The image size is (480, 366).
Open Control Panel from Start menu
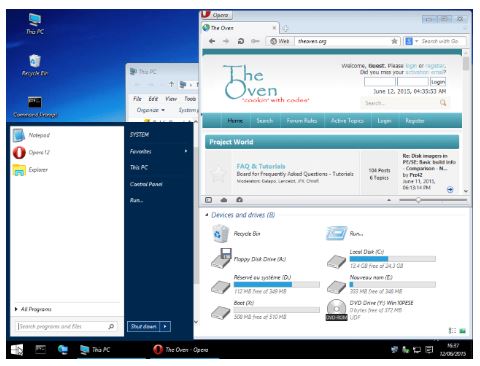click(146, 184)
